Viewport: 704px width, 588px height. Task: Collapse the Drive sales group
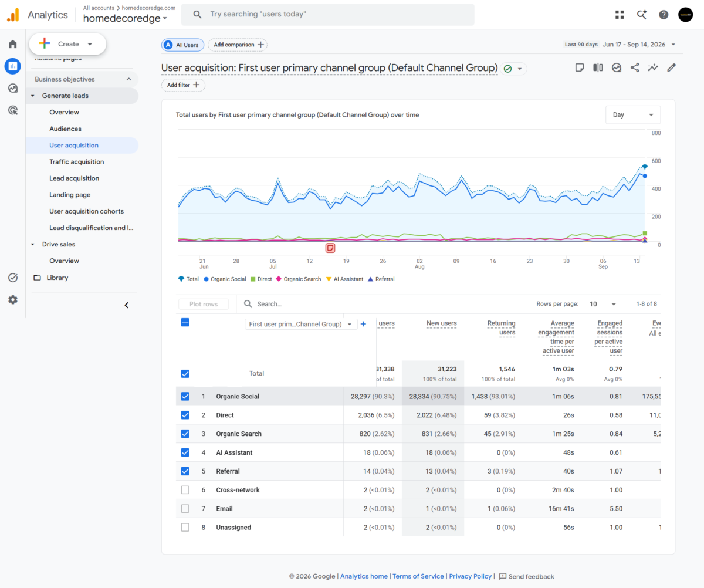(x=33, y=244)
